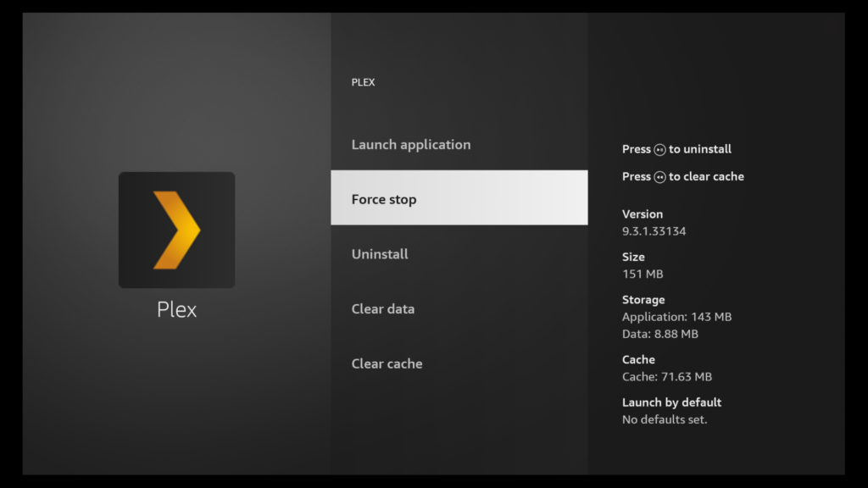868x488 pixels.
Task: Click version number 9.3.1.33134
Action: pyautogui.click(x=654, y=231)
